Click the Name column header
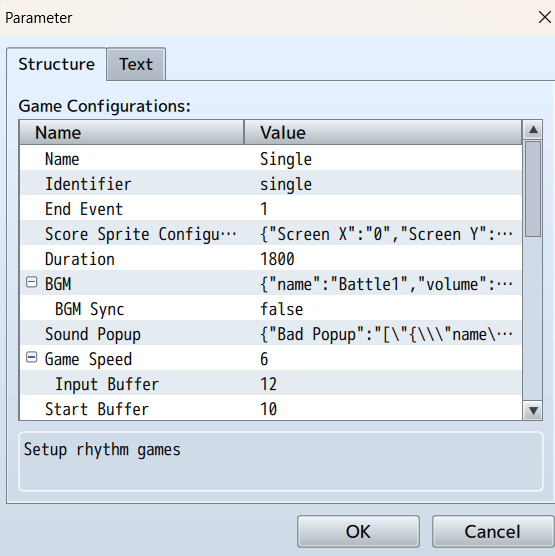This screenshot has width=555, height=556. point(132,132)
